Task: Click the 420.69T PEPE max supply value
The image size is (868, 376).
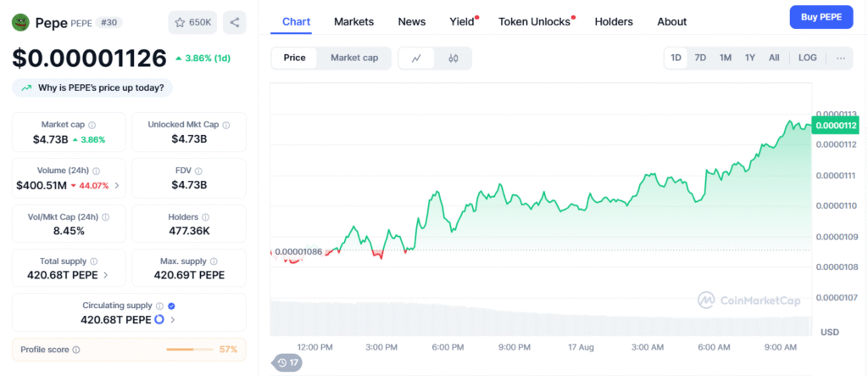Action: tap(189, 275)
